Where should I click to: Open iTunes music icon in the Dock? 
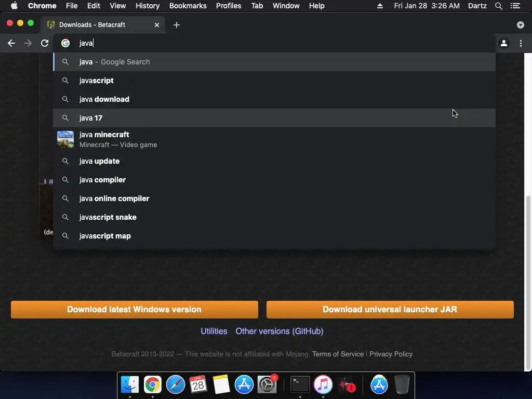[x=323, y=385]
